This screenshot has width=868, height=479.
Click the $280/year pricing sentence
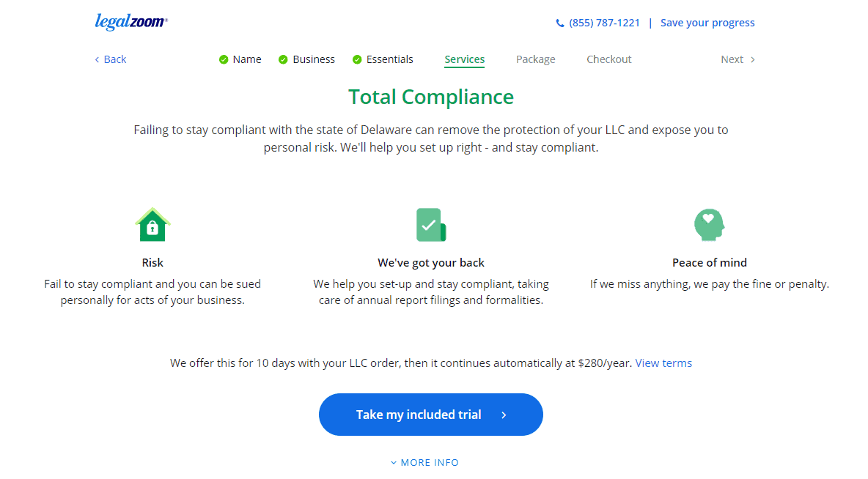[401, 363]
